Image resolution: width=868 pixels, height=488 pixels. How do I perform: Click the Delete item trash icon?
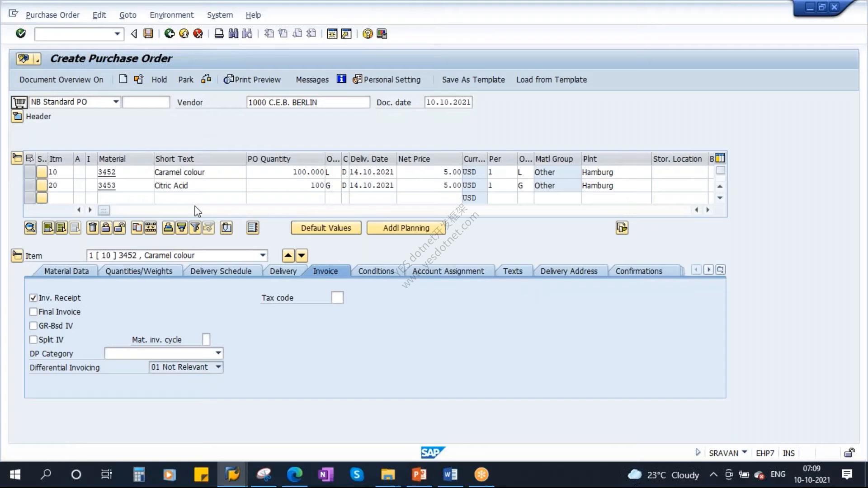[x=92, y=228]
